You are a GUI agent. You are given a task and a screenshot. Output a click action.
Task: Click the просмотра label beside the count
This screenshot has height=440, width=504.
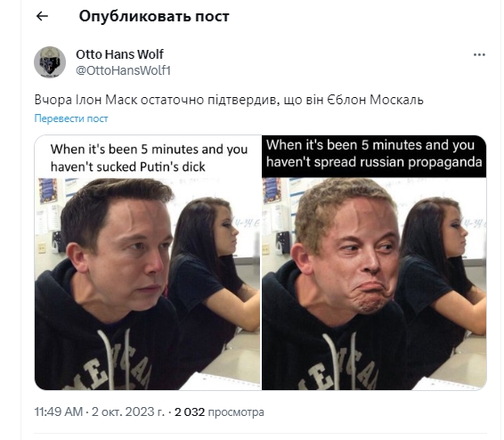tap(236, 411)
